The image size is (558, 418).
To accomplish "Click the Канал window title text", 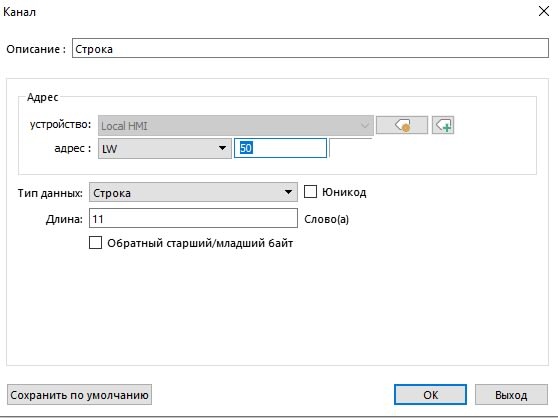I will pyautogui.click(x=20, y=12).
